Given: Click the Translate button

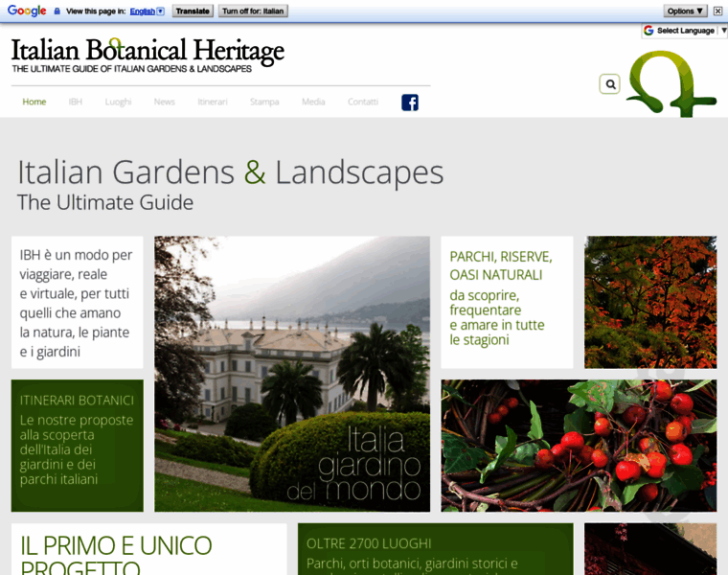Looking at the screenshot, I should tap(193, 11).
